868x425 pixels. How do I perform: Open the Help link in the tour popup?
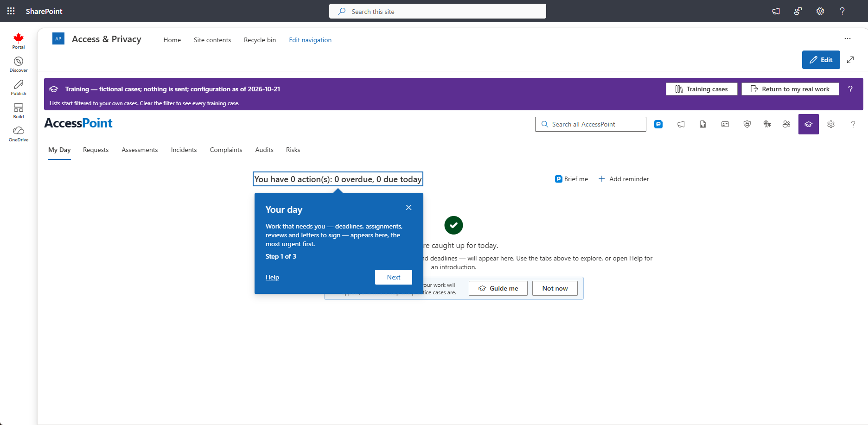pyautogui.click(x=272, y=277)
